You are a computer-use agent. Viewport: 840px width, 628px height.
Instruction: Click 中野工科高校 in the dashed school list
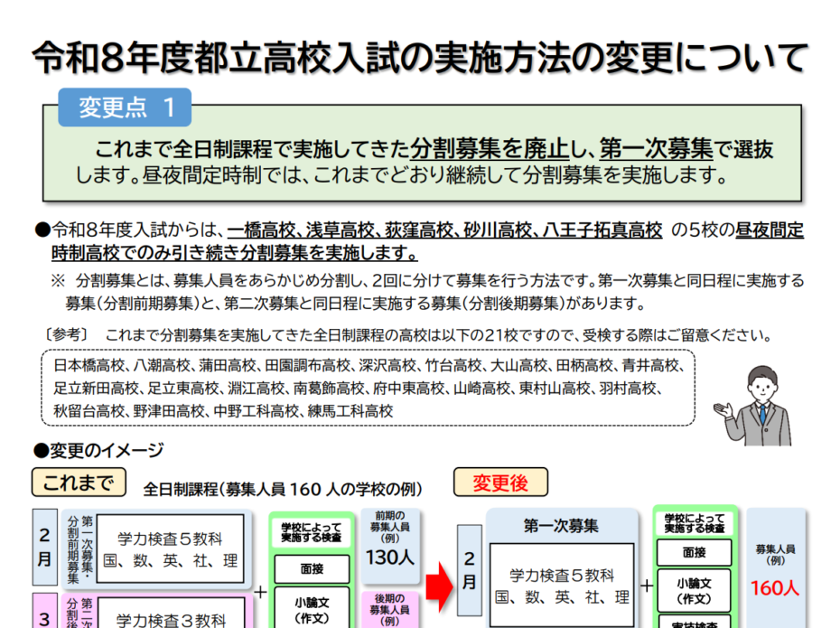(x=257, y=411)
